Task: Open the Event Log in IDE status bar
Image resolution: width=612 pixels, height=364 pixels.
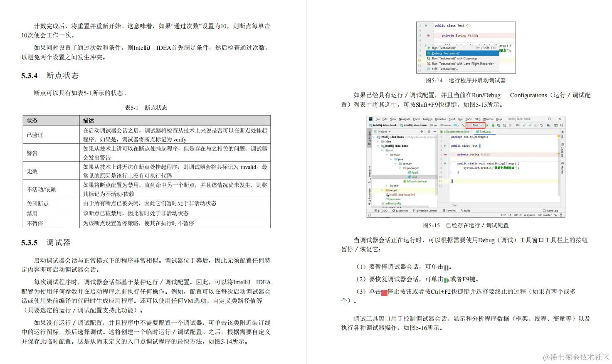Action: (x=550, y=211)
